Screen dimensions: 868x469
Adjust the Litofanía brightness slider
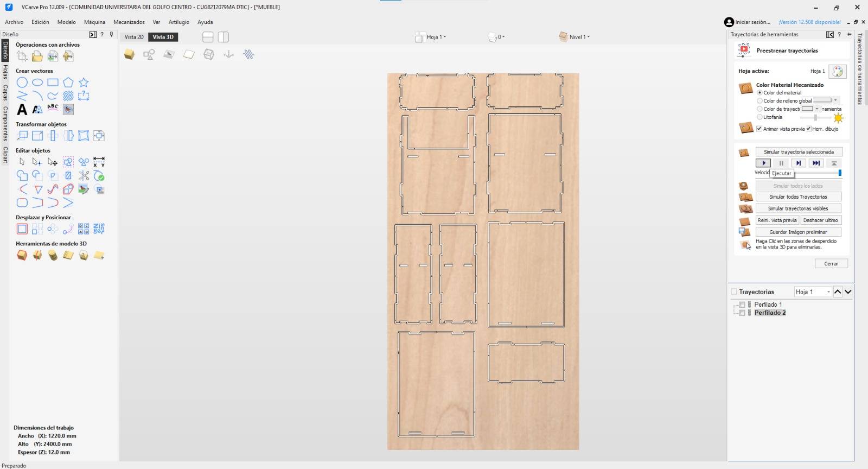click(x=815, y=117)
